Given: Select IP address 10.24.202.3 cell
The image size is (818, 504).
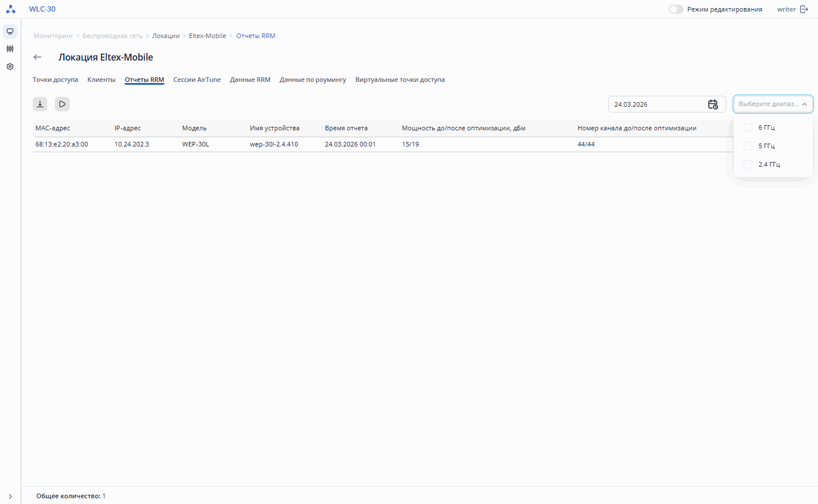Looking at the screenshot, I should 132,144.
